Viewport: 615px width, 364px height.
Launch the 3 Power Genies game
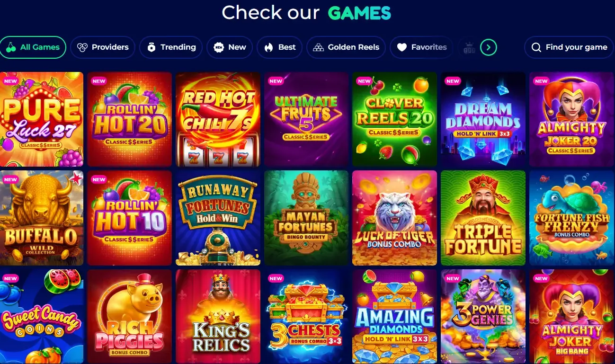point(483,316)
